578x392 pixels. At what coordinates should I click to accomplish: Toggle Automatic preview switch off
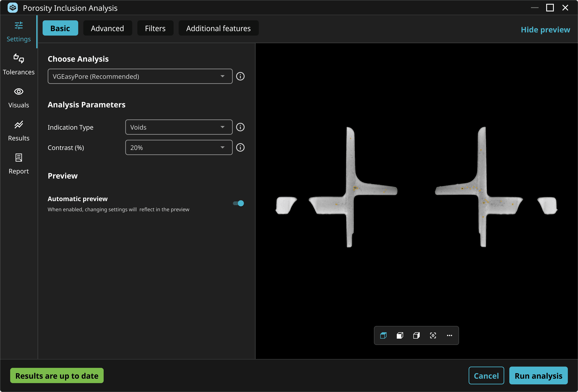point(238,203)
